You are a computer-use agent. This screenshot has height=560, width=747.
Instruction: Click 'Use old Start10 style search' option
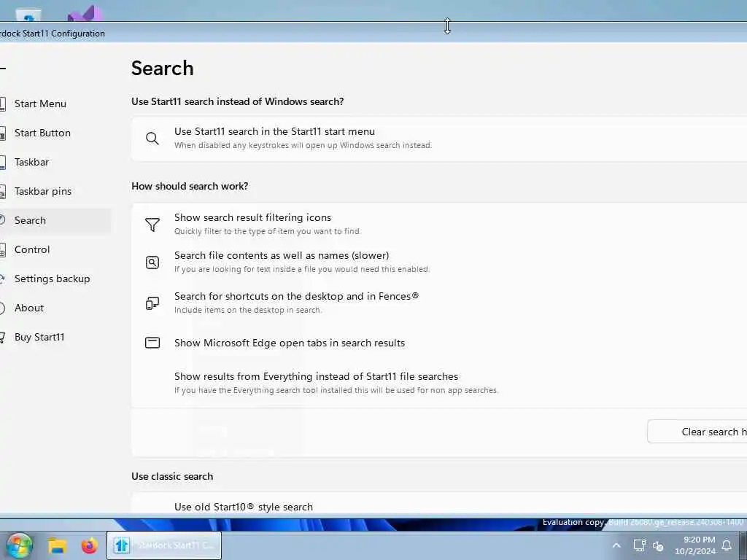coord(244,507)
